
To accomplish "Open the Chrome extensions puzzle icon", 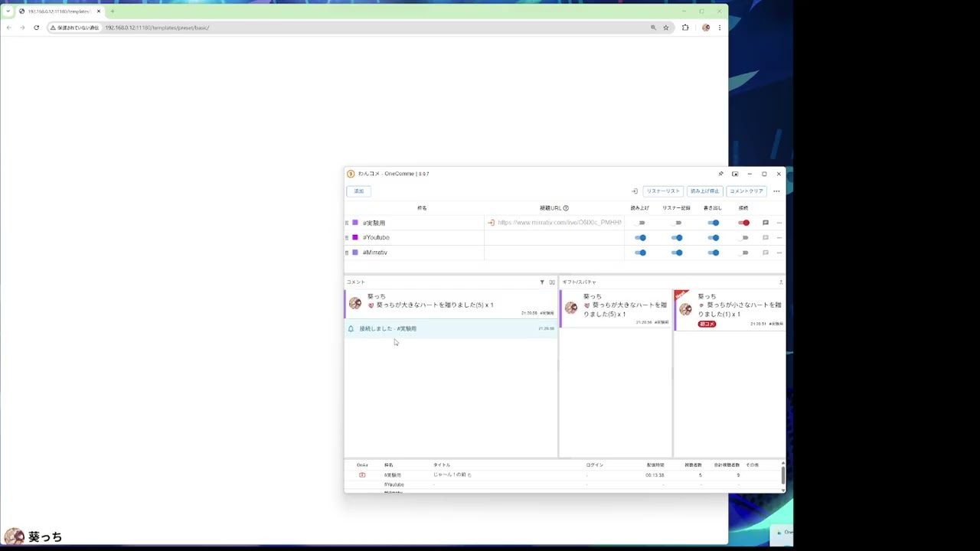I will pos(685,28).
